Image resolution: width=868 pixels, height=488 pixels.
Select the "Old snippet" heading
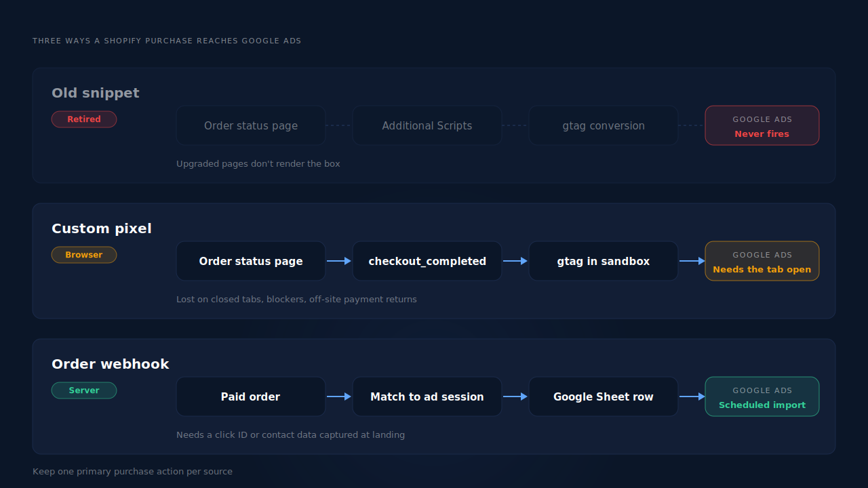pos(96,93)
